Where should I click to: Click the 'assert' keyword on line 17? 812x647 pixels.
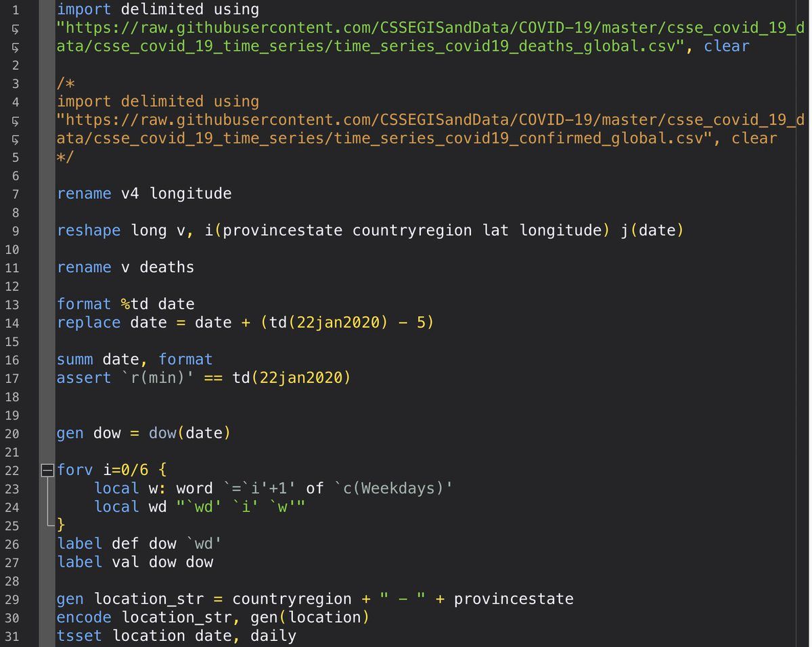(84, 378)
